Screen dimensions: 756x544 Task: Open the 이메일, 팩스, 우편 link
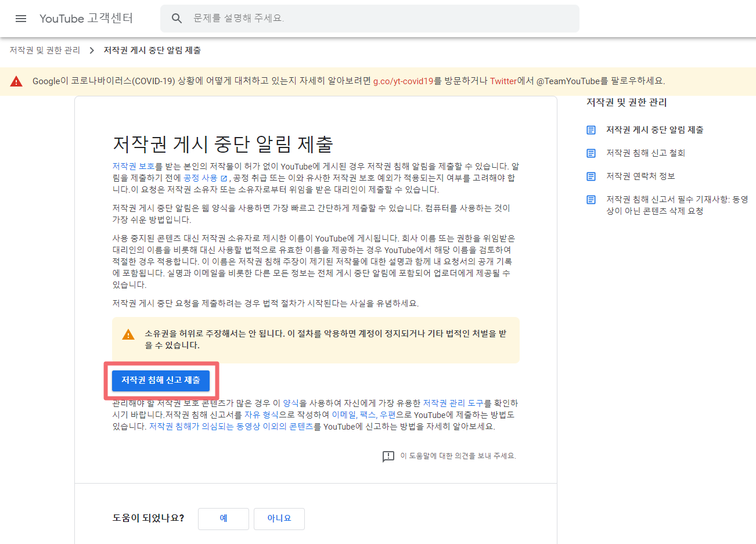click(363, 415)
